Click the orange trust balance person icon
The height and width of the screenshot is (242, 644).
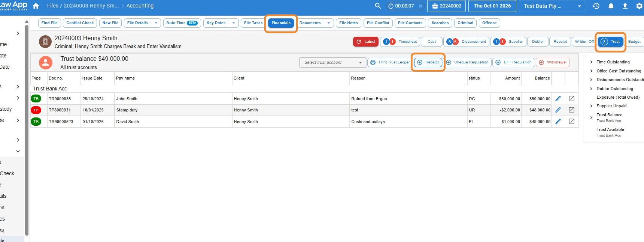click(46, 63)
